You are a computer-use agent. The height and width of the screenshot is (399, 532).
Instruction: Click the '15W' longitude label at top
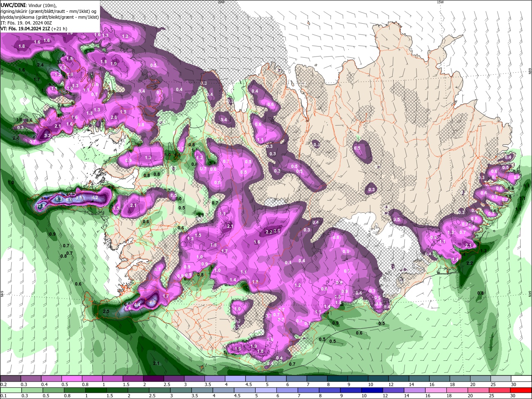[x=440, y=2]
